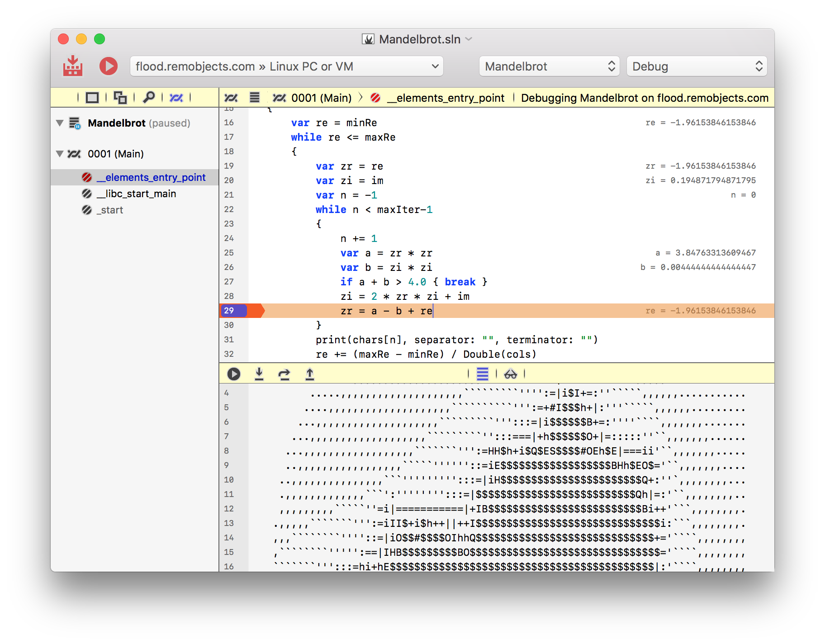
Task: Select the 0001 (Main) thread row
Action: pos(135,154)
